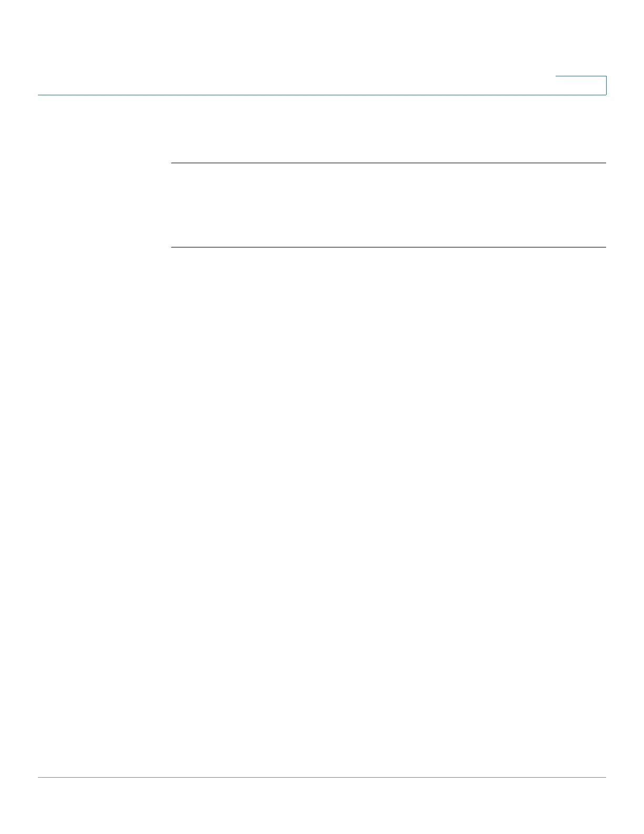Click the teal header rule line

(322, 95)
